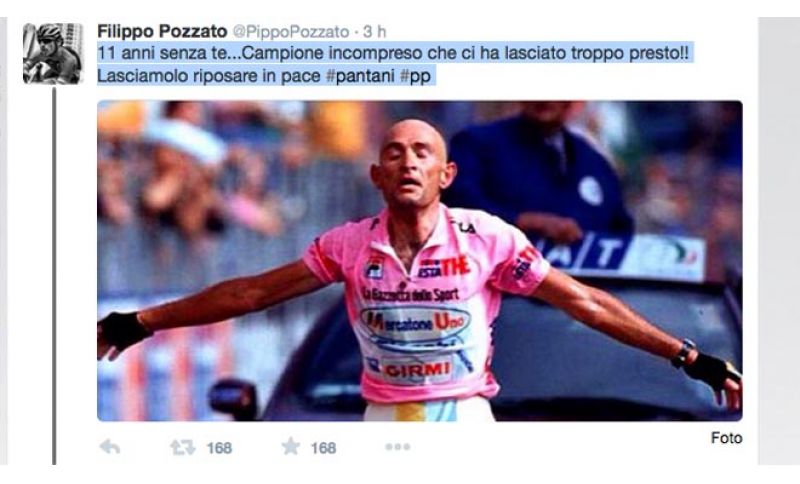Open the Filippo Pozzato display name link
The width and height of the screenshot is (800, 484).
point(162,32)
